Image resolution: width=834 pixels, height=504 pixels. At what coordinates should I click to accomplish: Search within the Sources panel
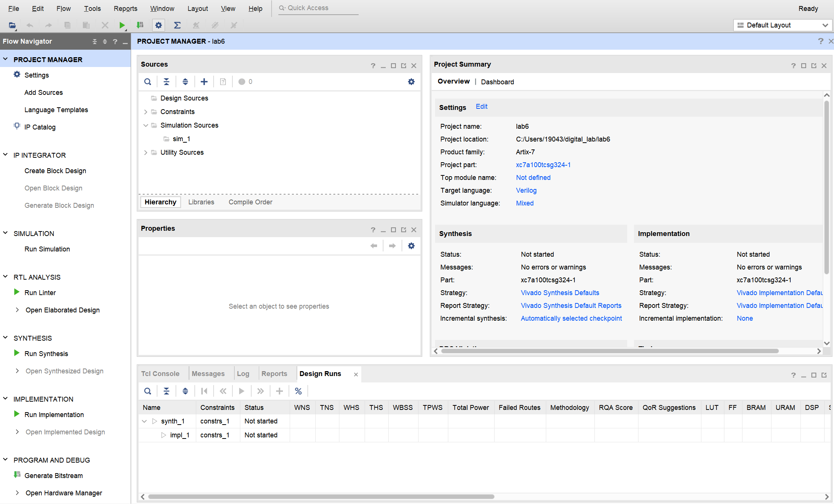(x=148, y=82)
